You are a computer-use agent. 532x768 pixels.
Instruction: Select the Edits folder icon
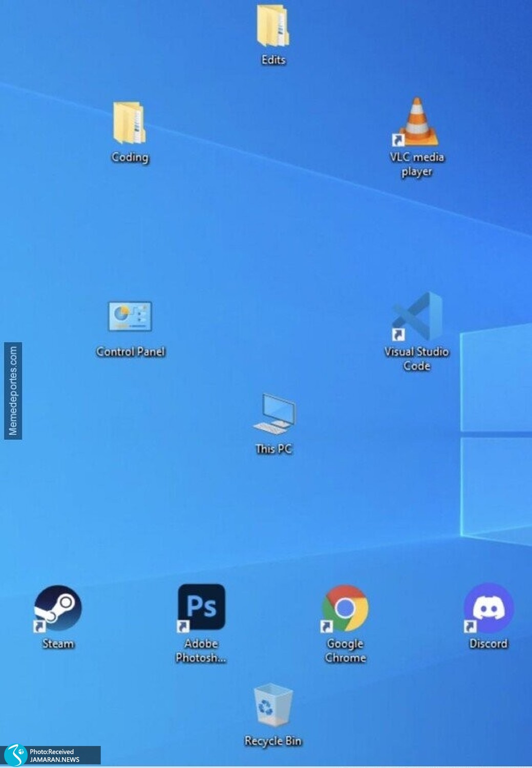(x=273, y=27)
